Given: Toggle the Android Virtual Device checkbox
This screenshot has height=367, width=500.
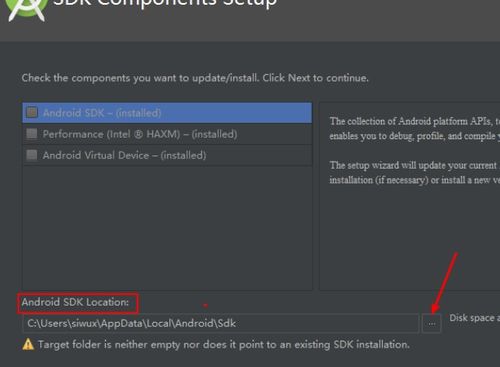Looking at the screenshot, I should 32,155.
